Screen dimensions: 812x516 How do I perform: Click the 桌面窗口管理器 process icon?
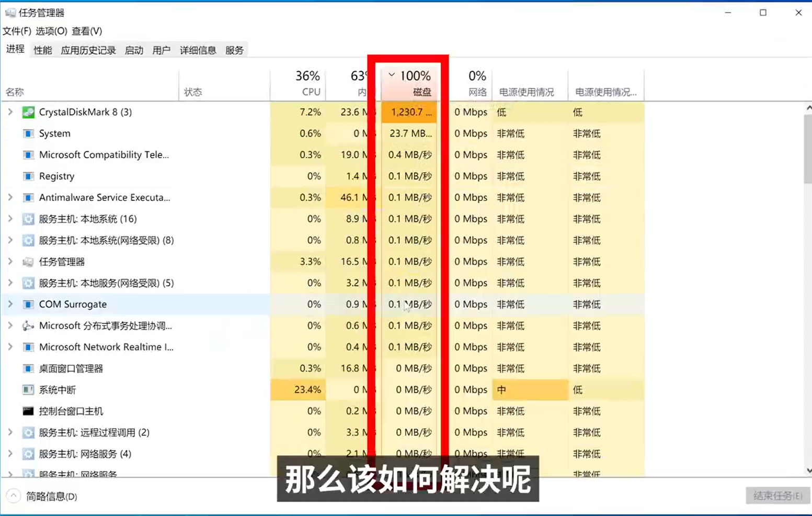click(x=28, y=368)
